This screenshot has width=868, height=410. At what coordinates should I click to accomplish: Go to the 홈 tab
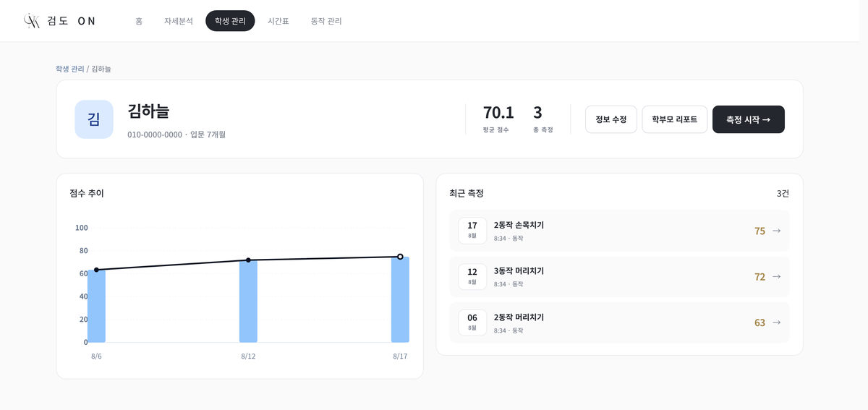coord(139,21)
